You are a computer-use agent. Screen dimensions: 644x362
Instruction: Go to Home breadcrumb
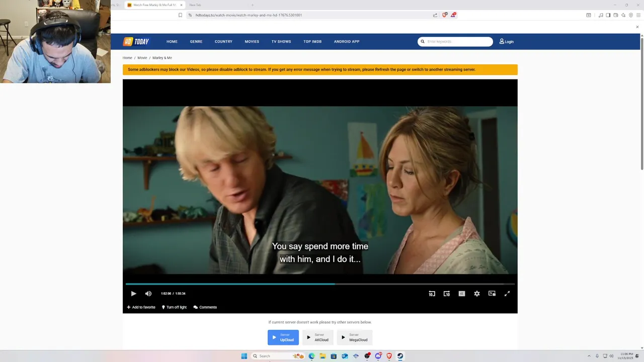click(127, 58)
